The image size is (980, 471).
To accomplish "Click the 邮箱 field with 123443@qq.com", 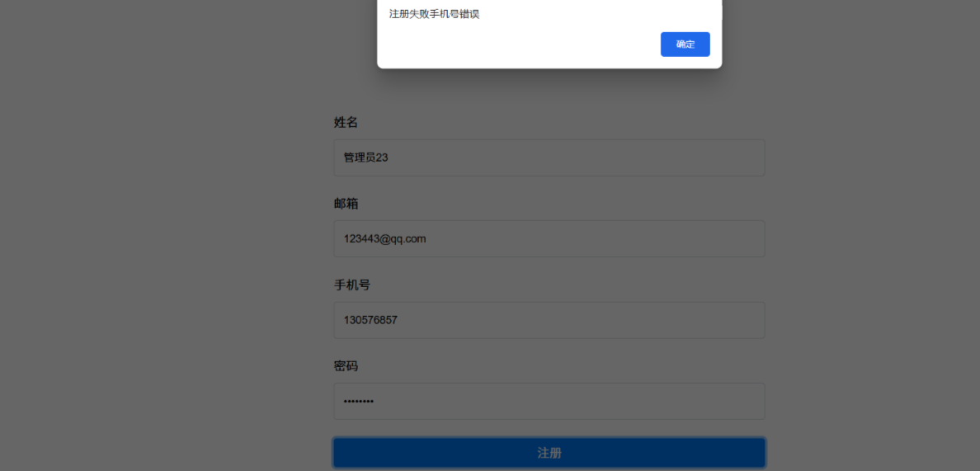I will click(x=549, y=238).
